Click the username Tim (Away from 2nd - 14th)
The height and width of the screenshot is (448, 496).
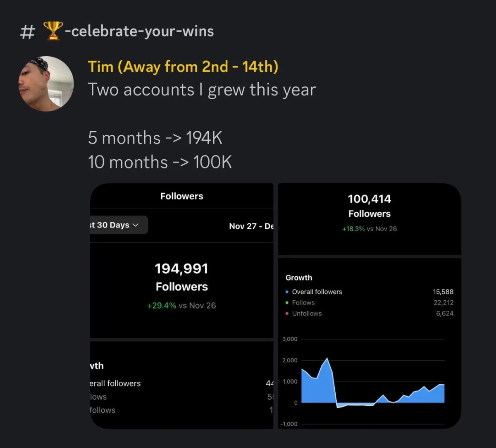(183, 67)
